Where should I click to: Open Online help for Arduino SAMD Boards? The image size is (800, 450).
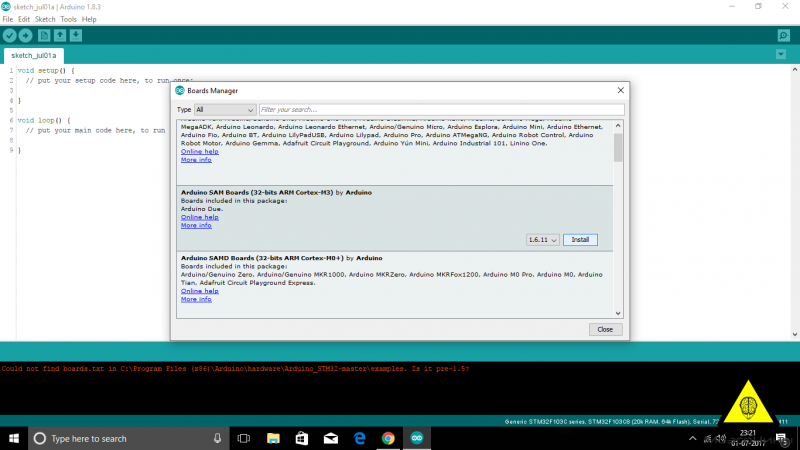(199, 291)
